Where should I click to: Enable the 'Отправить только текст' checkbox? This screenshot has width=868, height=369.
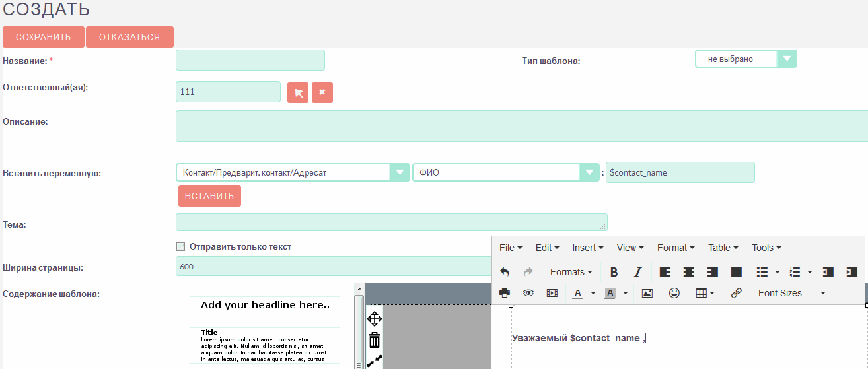click(181, 247)
